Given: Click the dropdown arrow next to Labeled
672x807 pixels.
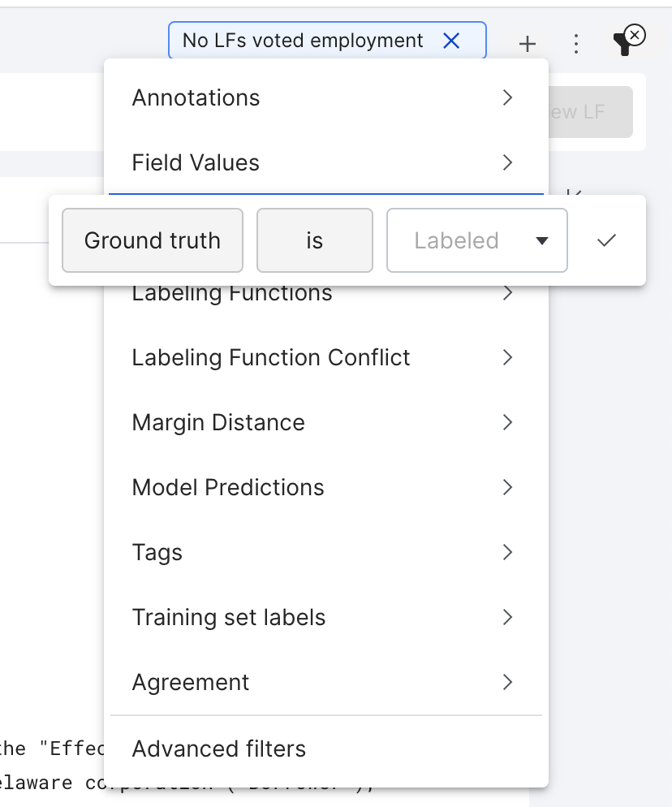Looking at the screenshot, I should click(541, 241).
